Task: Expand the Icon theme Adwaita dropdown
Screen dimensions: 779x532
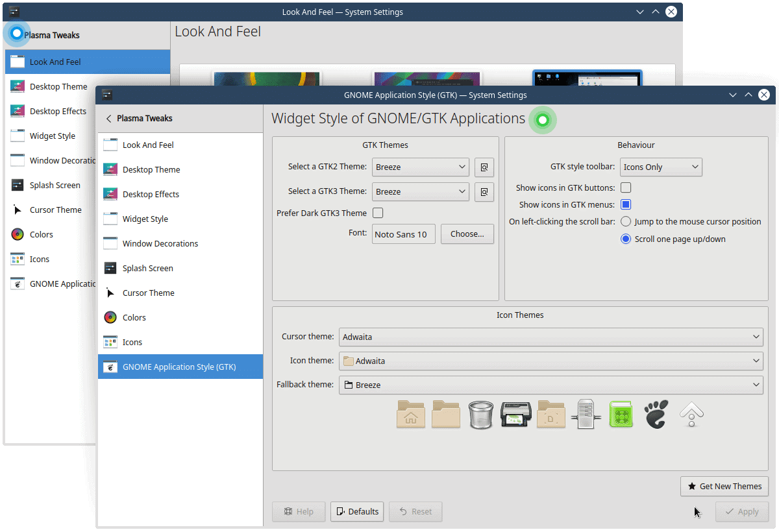Action: (551, 361)
